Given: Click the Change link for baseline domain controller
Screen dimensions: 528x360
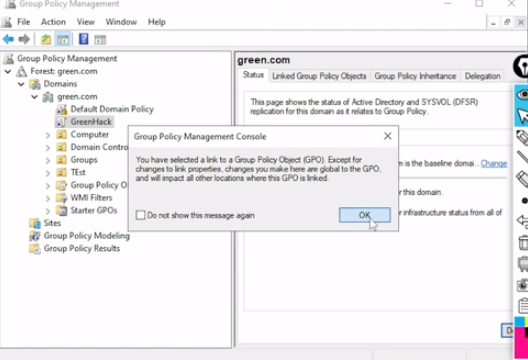Looking at the screenshot, I should point(494,163).
